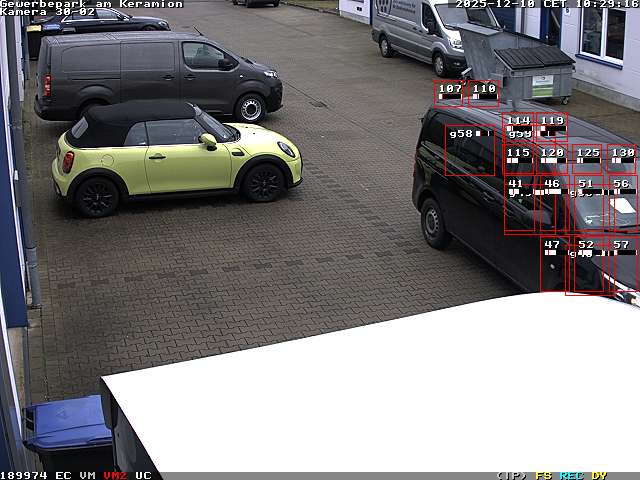The image size is (640, 480).
Task: Click the date and time overlay
Action: (547, 4)
